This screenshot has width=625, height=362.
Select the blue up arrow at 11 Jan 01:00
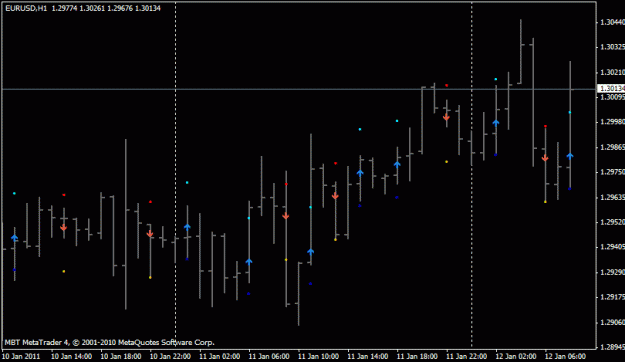[x=187, y=227]
